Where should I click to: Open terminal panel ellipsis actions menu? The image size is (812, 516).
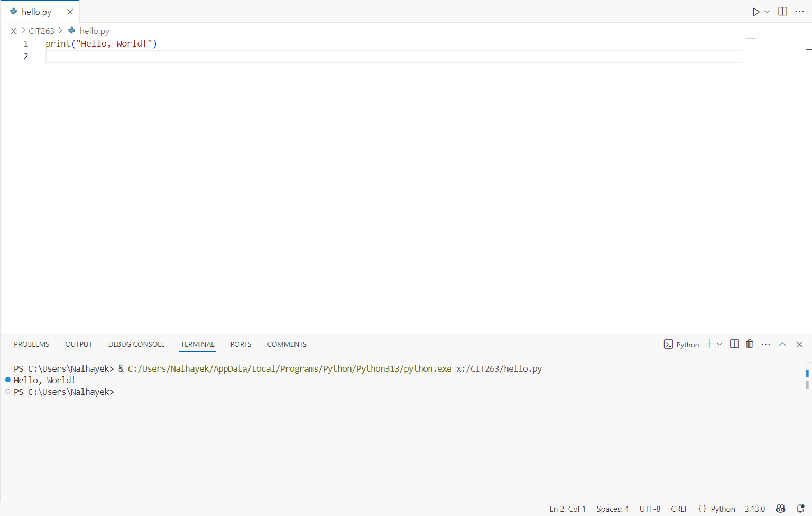766,344
